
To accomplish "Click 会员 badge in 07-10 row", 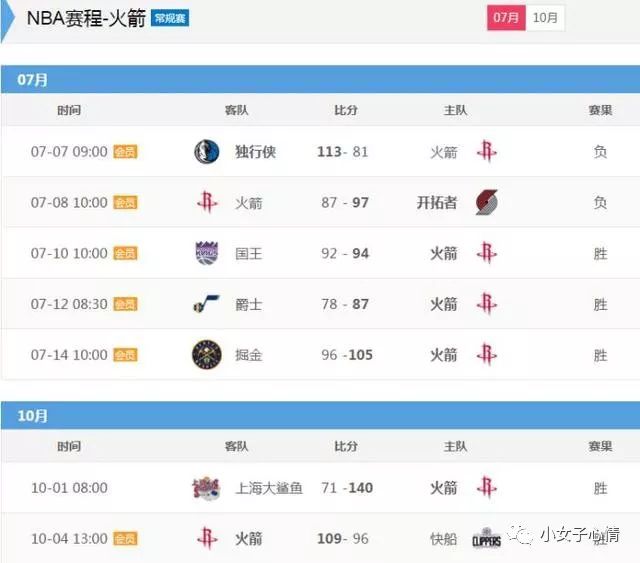I will pos(125,253).
